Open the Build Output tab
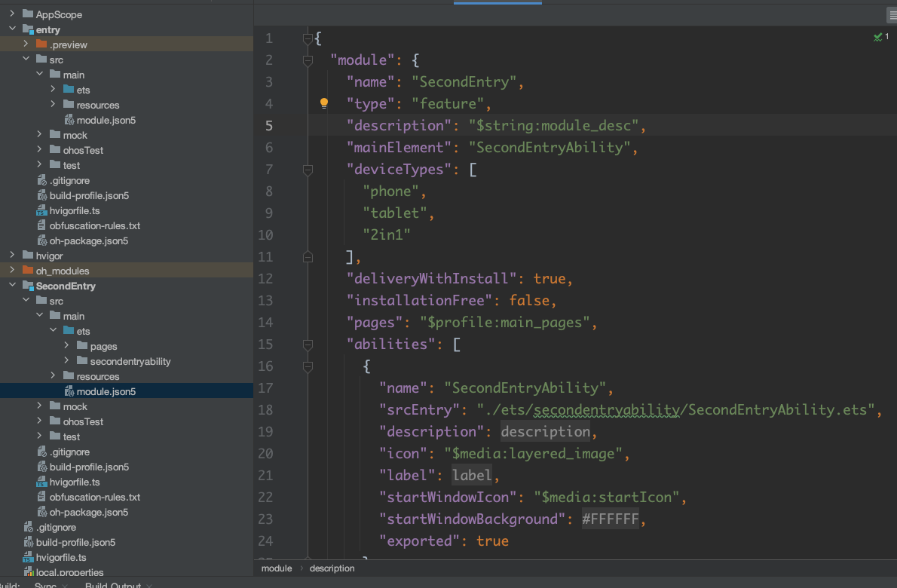The width and height of the screenshot is (897, 588). [113, 585]
